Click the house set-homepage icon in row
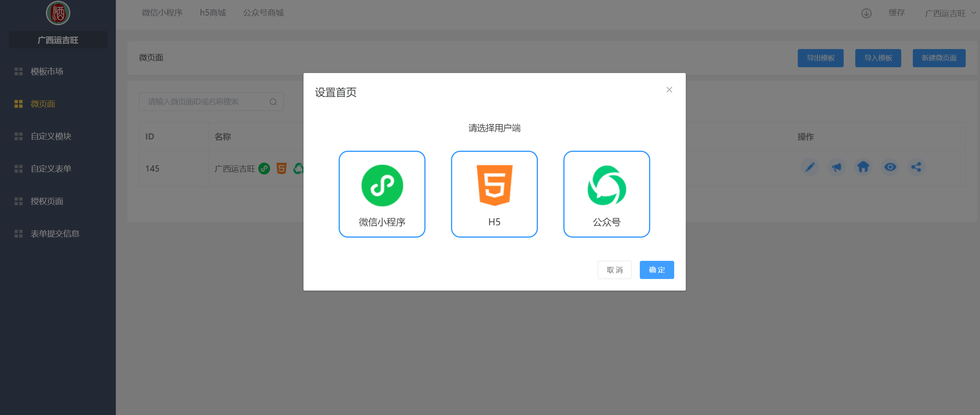 coord(863,167)
